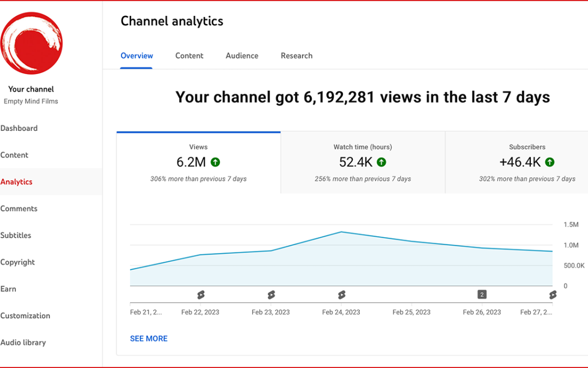Image resolution: width=588 pixels, height=368 pixels.
Task: Click '302% more than previous 7 days'
Action: [527, 179]
